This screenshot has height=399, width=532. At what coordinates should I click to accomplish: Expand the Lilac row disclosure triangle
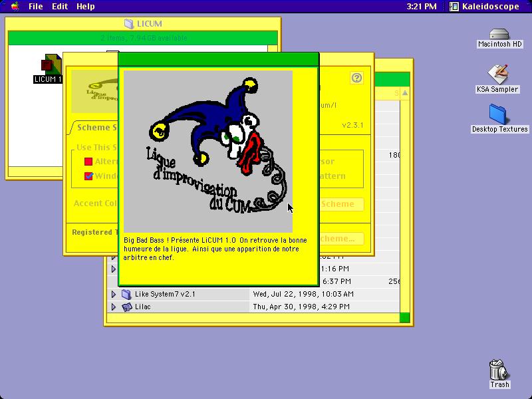(x=114, y=307)
